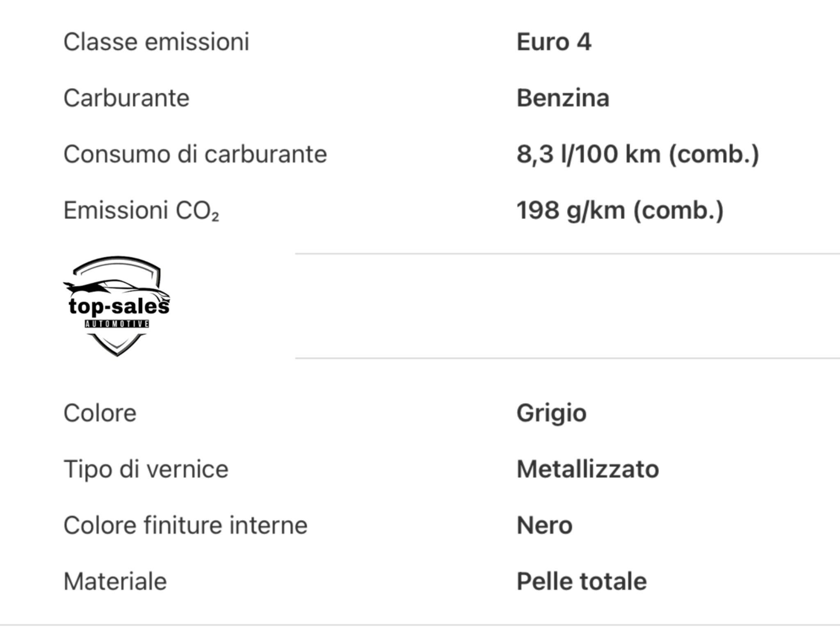This screenshot has width=840, height=630.
Task: Select the 'Carburante' row label
Action: coord(126,98)
